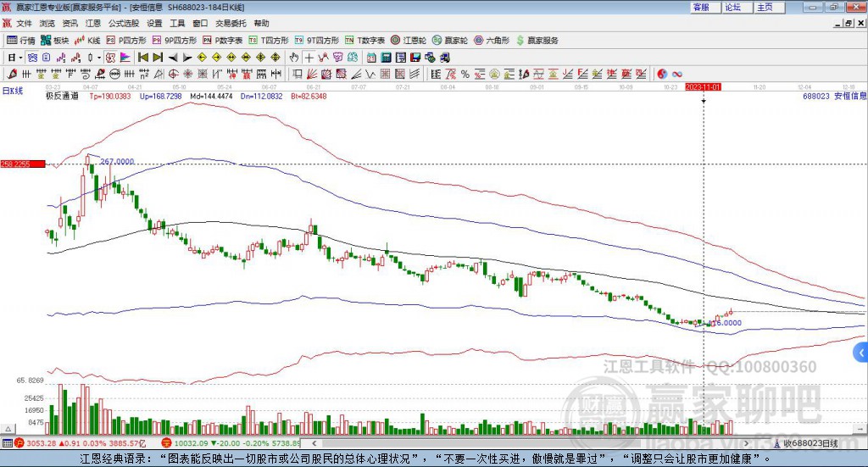
Task: Click the red pencil drawing tool
Action: [12, 74]
